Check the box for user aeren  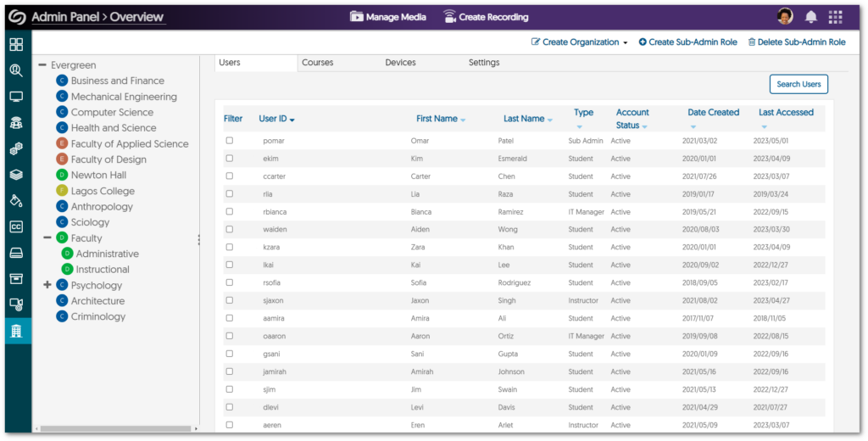230,425
